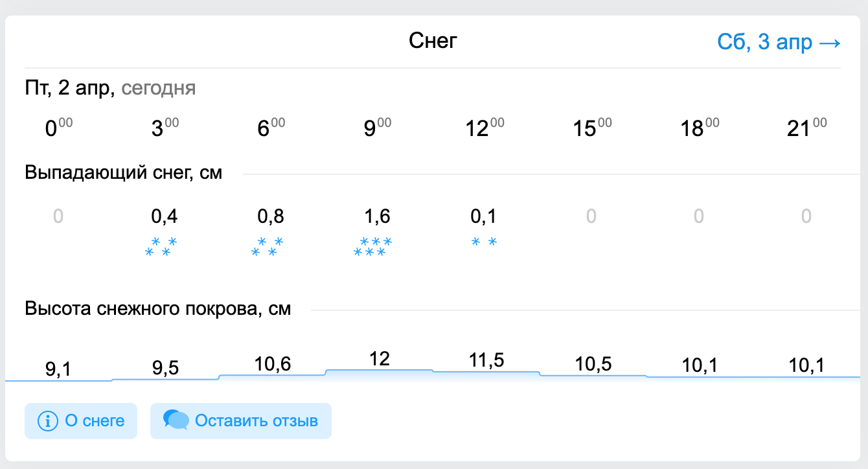Click the Высота снежного покрова label

point(158,309)
